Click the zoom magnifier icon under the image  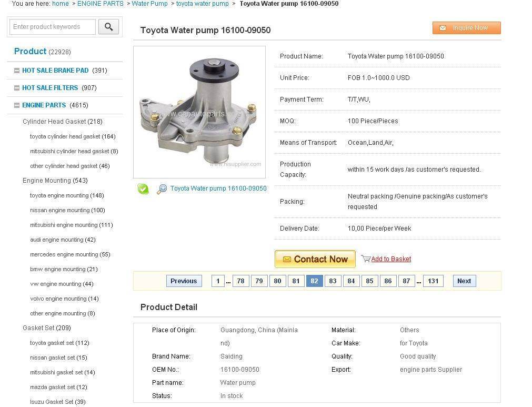[x=162, y=189]
